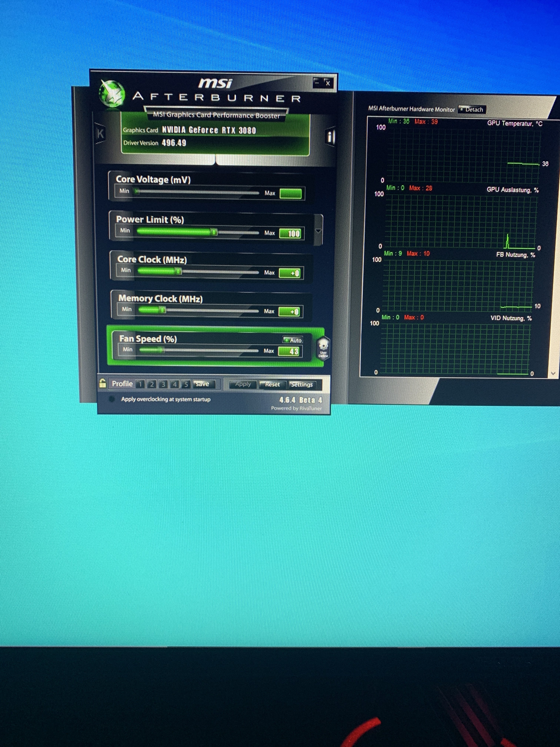
Task: Toggle the Detach hardware monitor button
Action: pos(471,109)
